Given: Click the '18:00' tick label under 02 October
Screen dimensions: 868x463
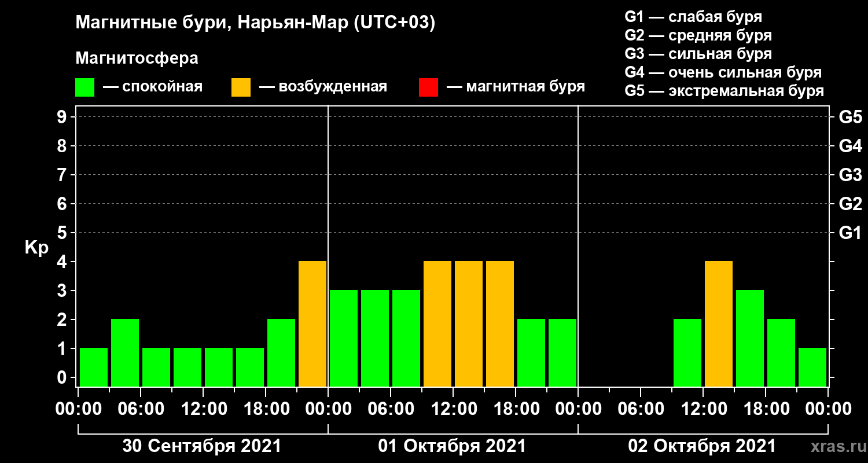Looking at the screenshot, I should (x=766, y=409).
